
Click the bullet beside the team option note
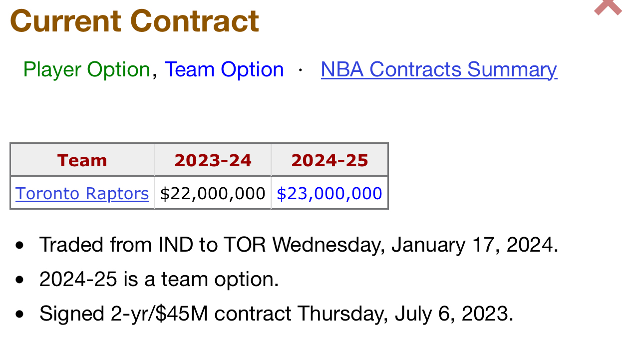(19, 280)
